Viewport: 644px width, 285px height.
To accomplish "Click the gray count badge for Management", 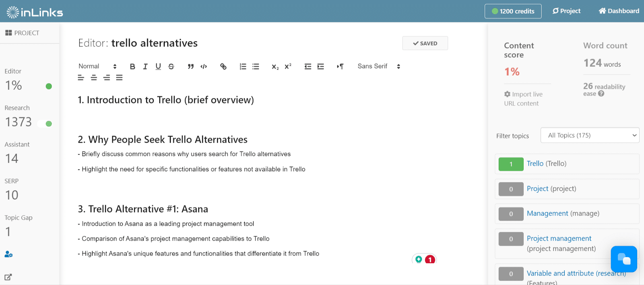I will pos(511,214).
